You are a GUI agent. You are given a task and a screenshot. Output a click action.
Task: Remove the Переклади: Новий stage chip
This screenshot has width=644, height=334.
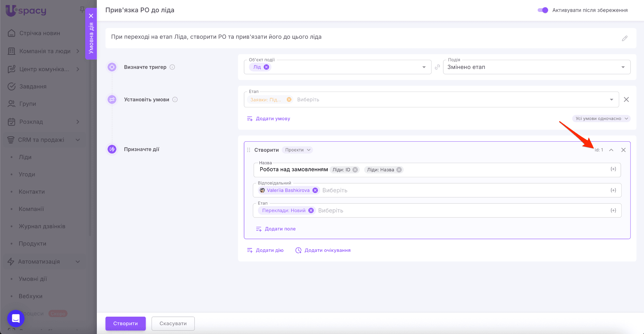point(311,211)
